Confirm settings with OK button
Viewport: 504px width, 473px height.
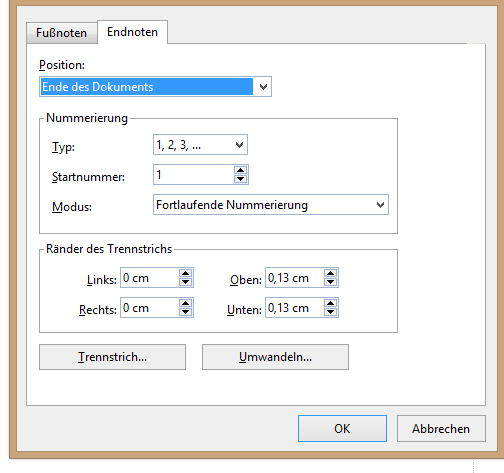pyautogui.click(x=342, y=429)
